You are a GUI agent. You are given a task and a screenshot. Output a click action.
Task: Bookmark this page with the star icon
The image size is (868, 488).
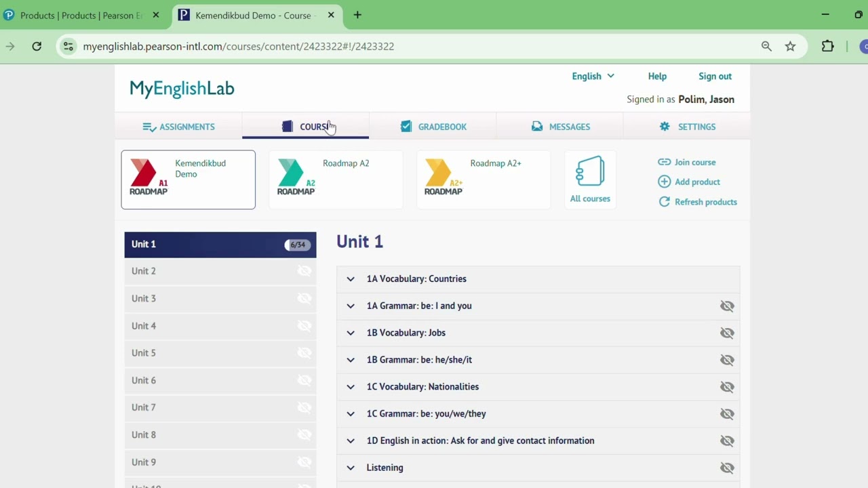click(x=790, y=46)
